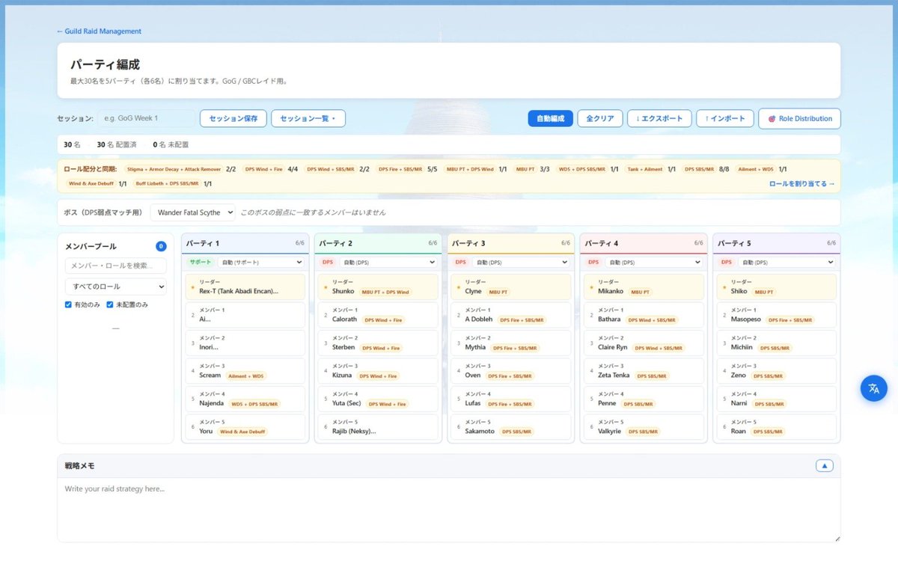
Task: Select member Lufas in パーティ 3
Action: (x=511, y=399)
